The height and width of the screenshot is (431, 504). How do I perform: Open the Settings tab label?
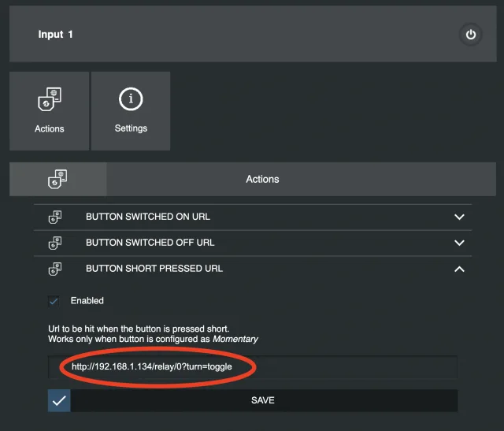131,128
